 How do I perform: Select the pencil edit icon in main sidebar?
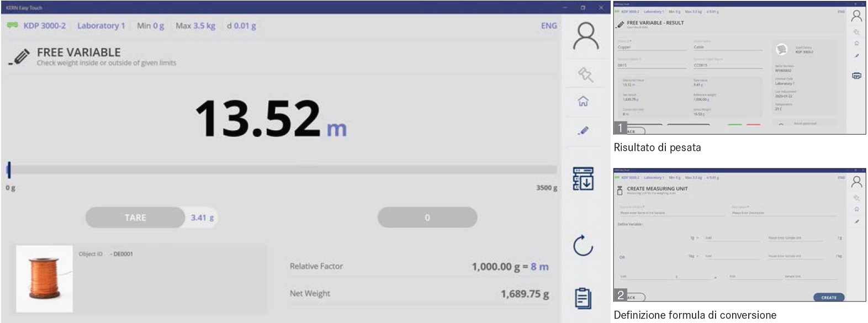(x=583, y=131)
